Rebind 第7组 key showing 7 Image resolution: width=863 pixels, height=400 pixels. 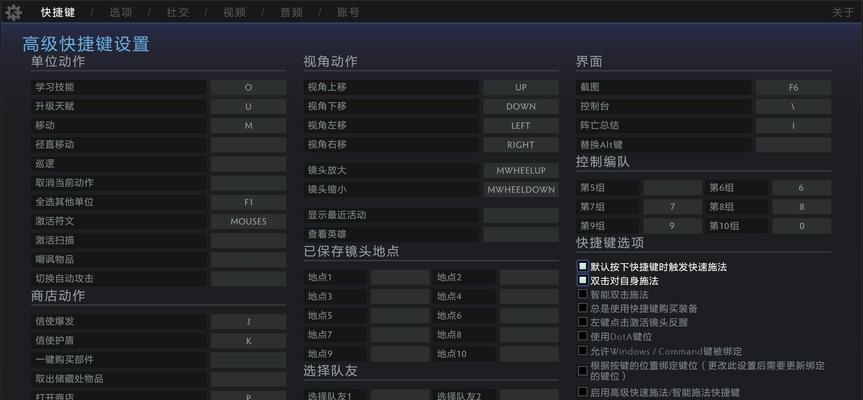pos(673,207)
